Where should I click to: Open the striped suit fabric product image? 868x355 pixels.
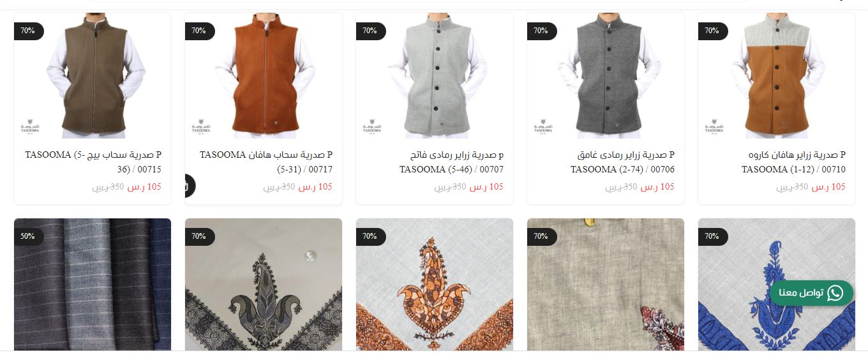[x=93, y=285]
